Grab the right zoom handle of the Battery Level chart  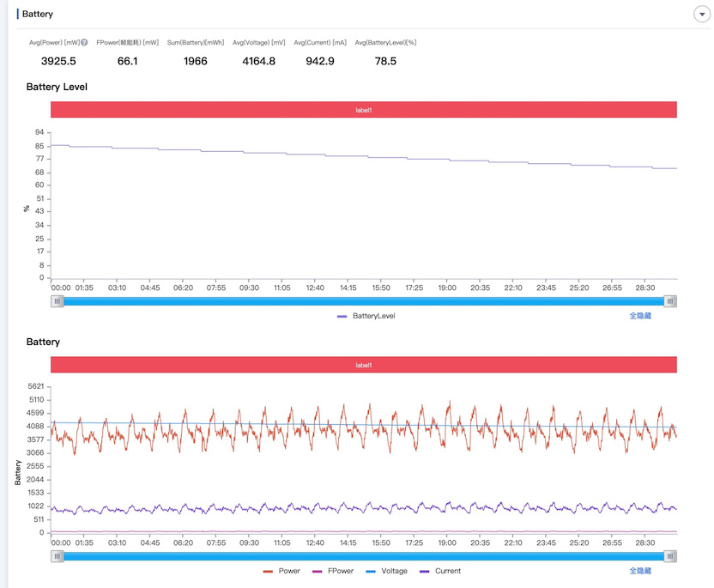click(670, 301)
